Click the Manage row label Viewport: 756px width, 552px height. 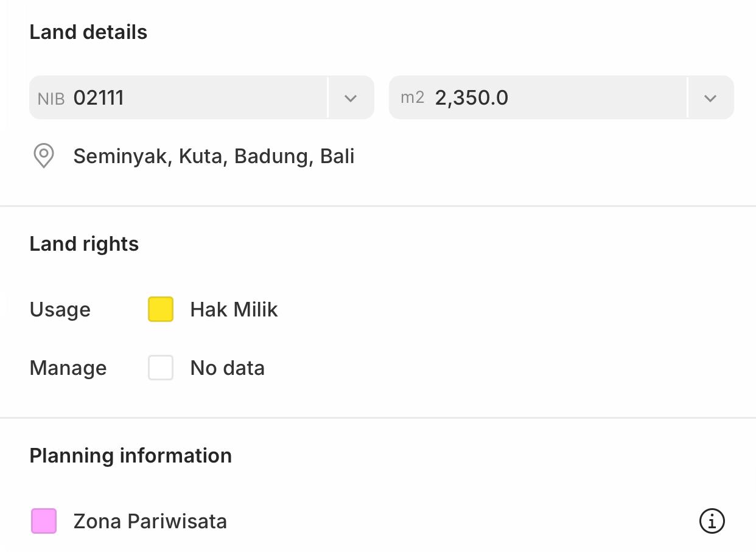[x=68, y=368]
